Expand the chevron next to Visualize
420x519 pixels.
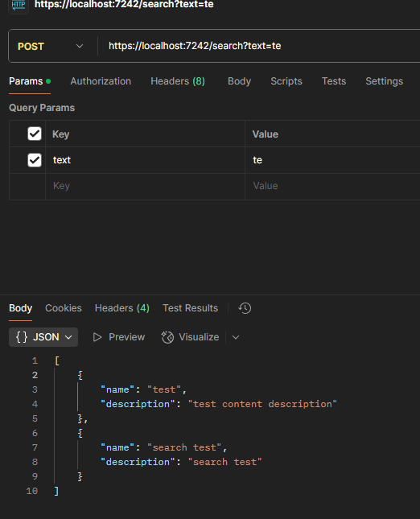pyautogui.click(x=236, y=337)
